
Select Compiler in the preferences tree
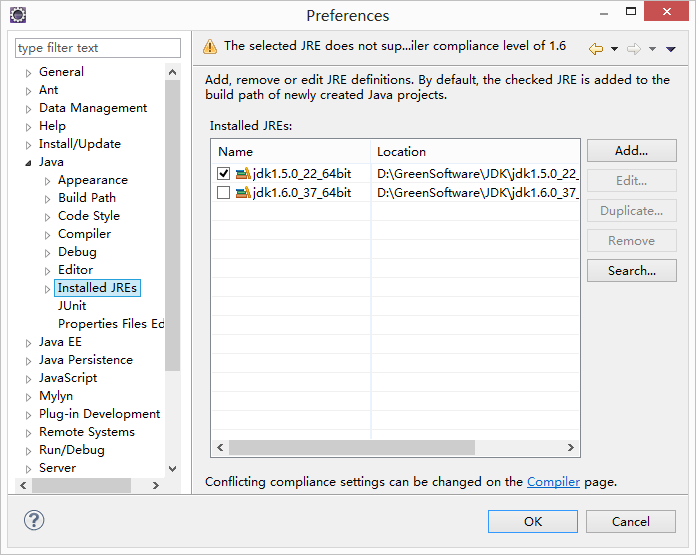click(84, 234)
